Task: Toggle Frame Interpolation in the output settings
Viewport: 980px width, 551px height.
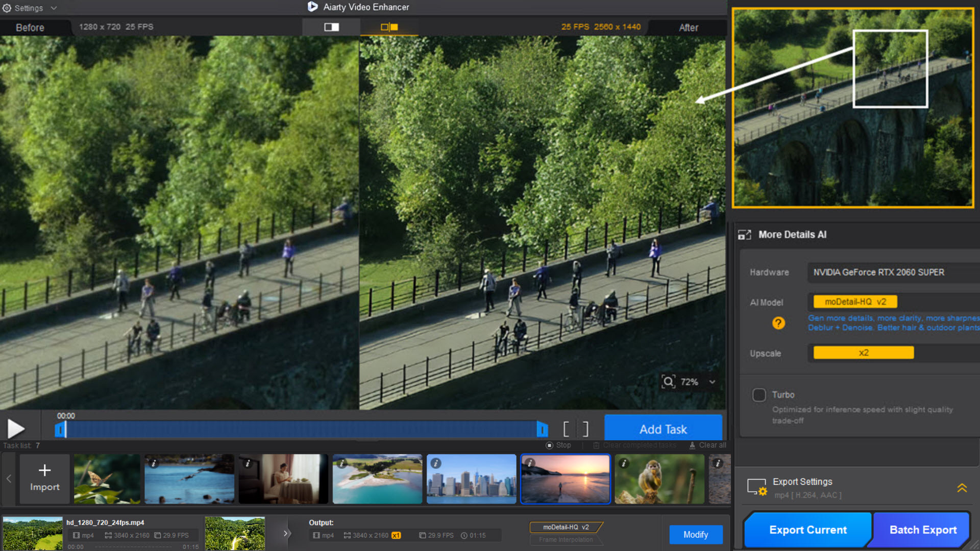Action: [x=565, y=540]
